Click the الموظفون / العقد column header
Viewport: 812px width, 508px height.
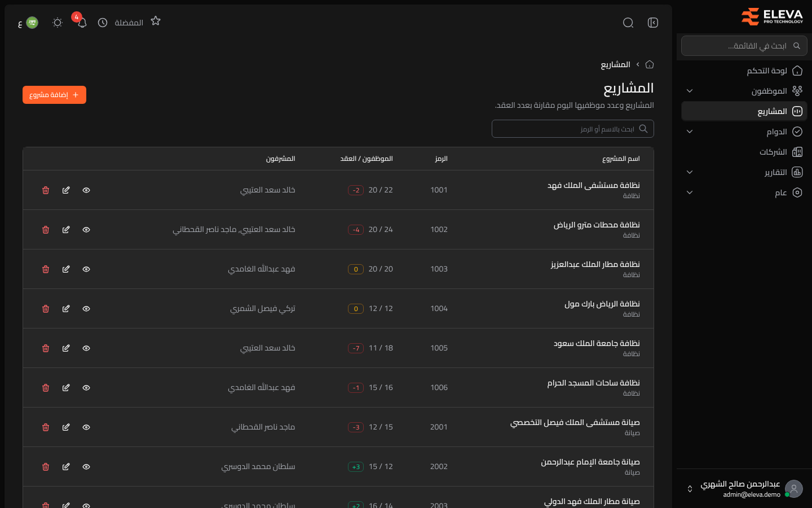(x=367, y=159)
